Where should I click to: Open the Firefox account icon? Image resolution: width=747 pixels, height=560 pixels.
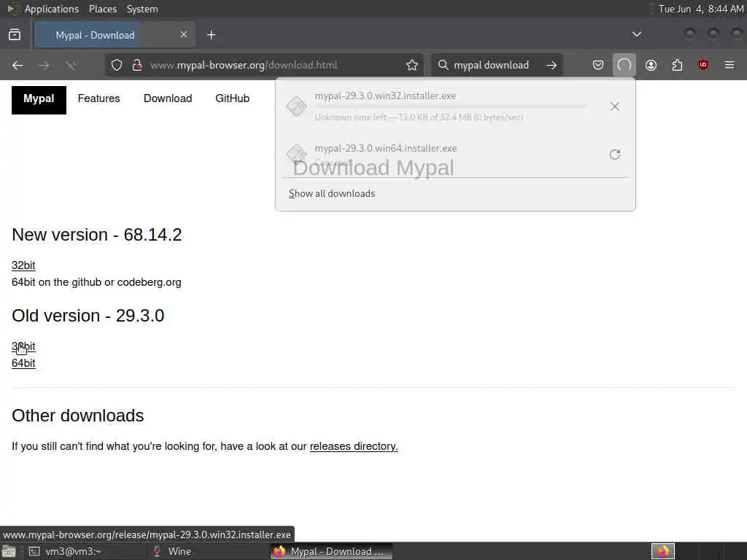coord(651,65)
